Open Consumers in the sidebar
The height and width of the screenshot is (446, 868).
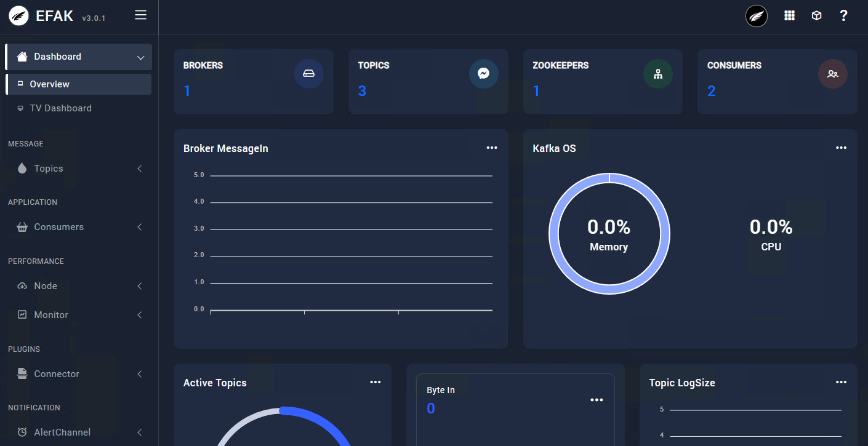tap(78, 227)
